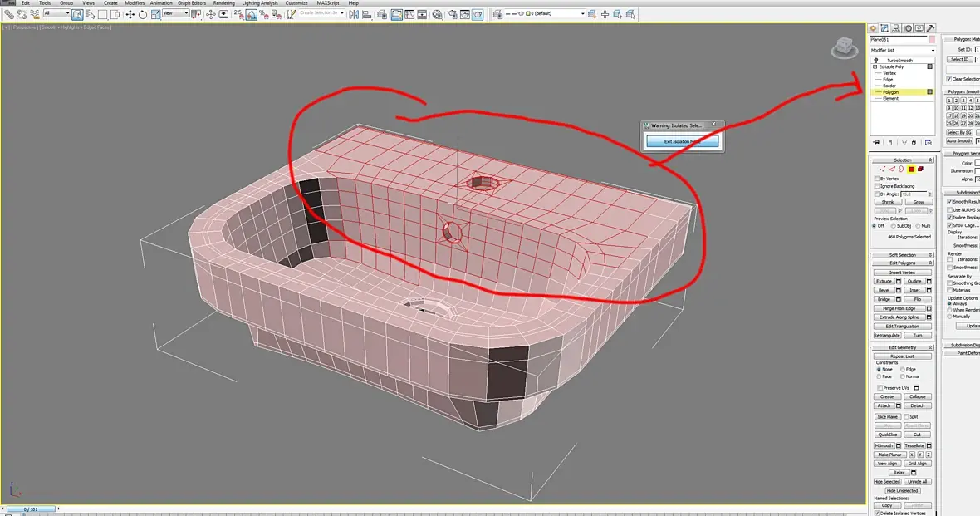Activate the Select and Scale tool
Screen dimensions: 980x516
pos(155,14)
